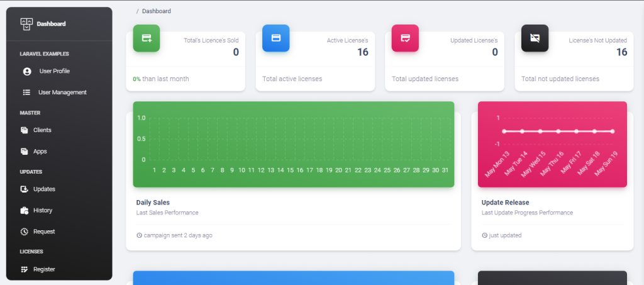Select Register under Licenses

44,269
